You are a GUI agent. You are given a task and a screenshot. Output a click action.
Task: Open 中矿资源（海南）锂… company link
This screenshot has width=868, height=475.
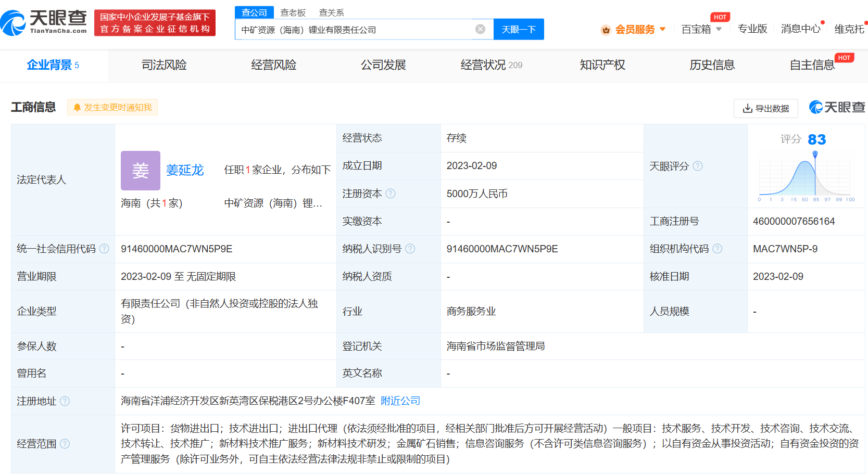[273, 203]
